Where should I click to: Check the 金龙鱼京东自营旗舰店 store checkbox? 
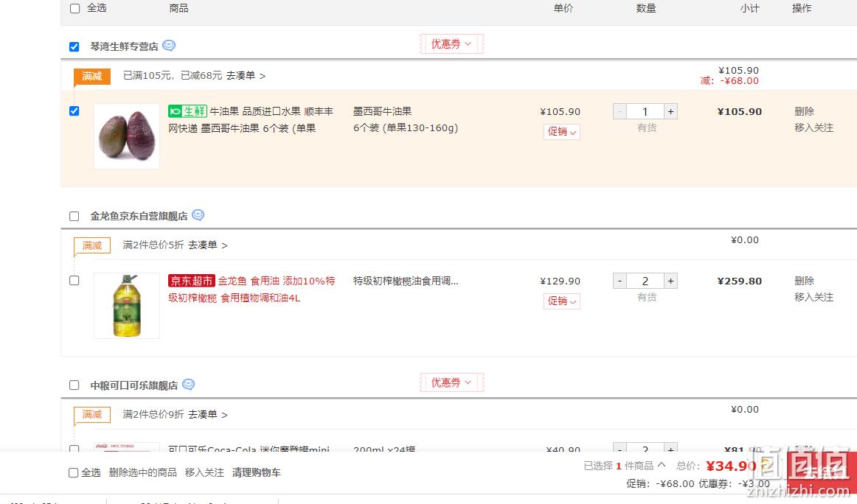[x=74, y=216]
